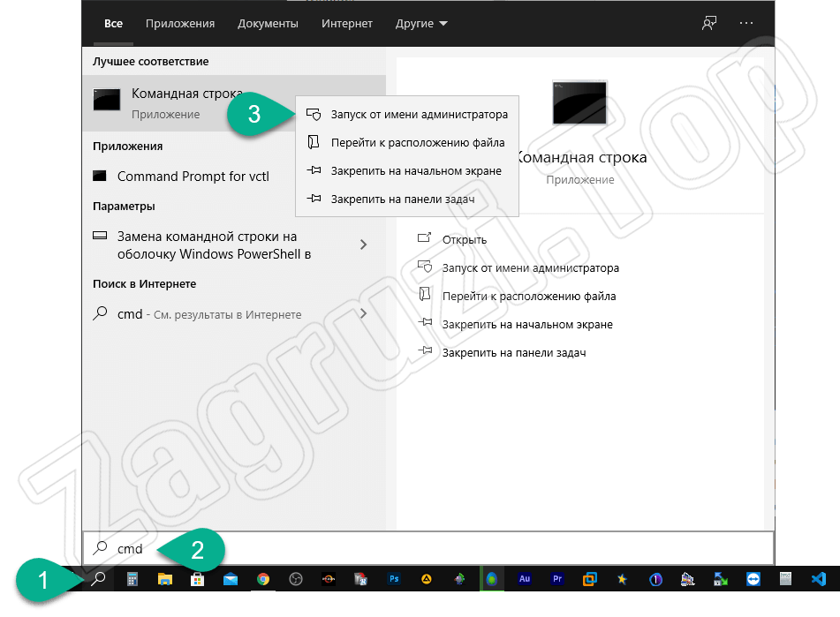This screenshot has width=840, height=617.
Task: Switch to the Приложения tab
Action: coord(180,24)
